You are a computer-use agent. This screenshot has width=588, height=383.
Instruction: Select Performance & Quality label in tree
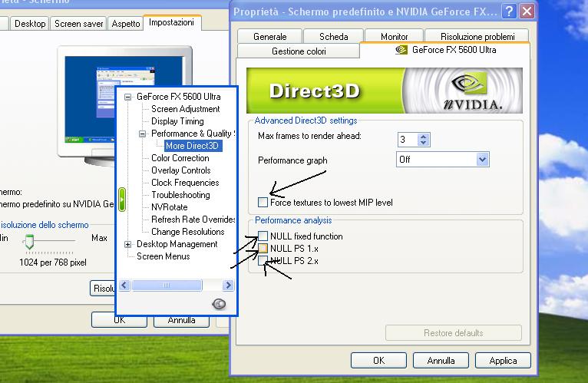click(193, 134)
